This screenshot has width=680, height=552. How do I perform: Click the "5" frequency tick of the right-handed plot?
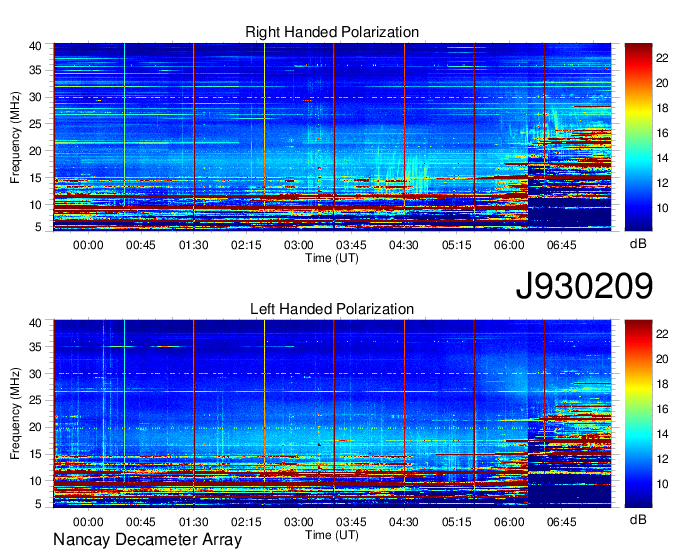38,227
